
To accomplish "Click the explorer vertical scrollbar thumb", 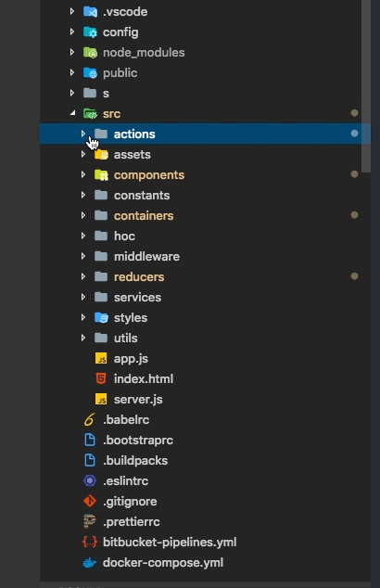I will tap(366, 86).
